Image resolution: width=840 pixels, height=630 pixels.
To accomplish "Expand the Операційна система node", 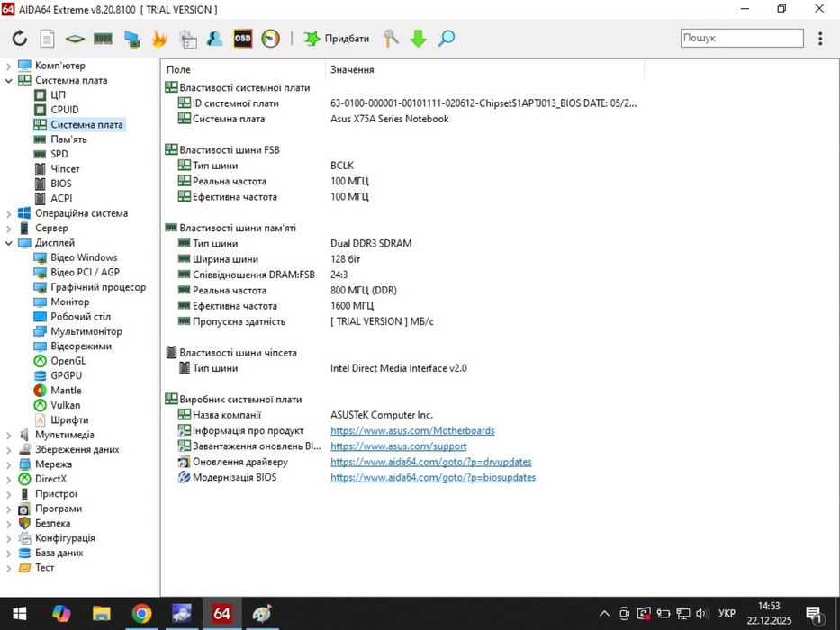I will (9, 214).
